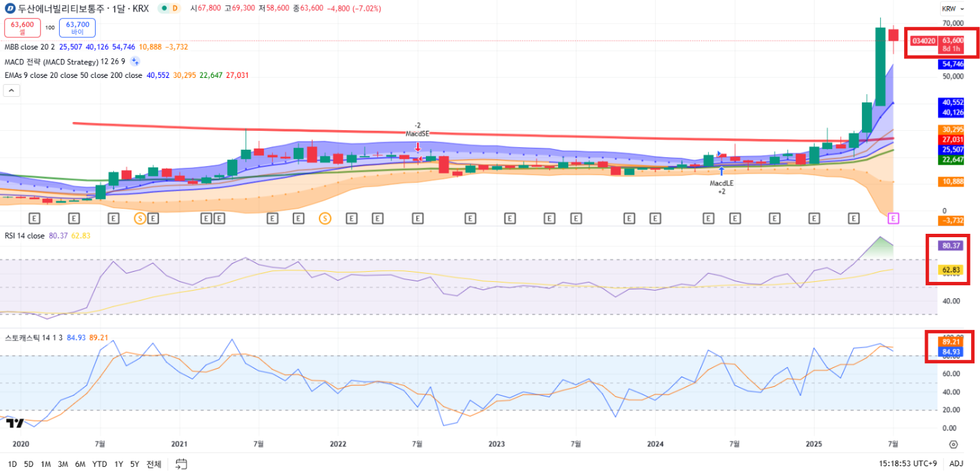Click the orange 89.21 stochastic axis label
The image size is (980, 471).
952,342
